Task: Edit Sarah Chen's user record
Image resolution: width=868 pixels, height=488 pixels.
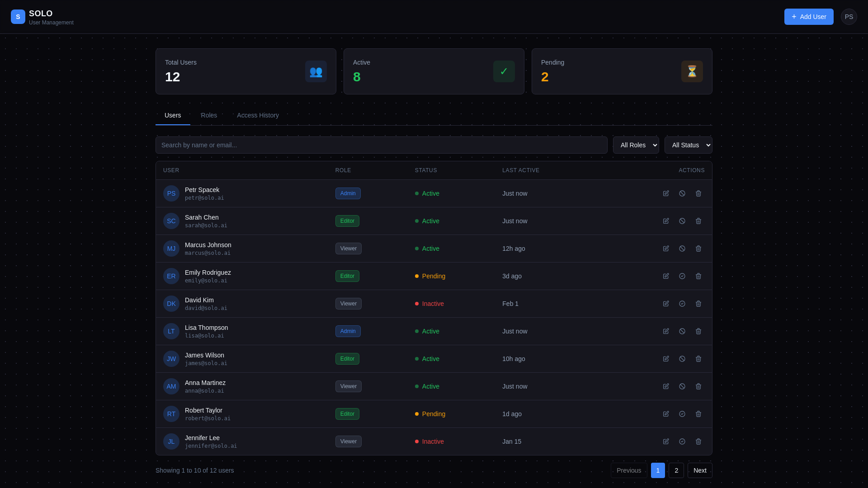Action: 666,221
